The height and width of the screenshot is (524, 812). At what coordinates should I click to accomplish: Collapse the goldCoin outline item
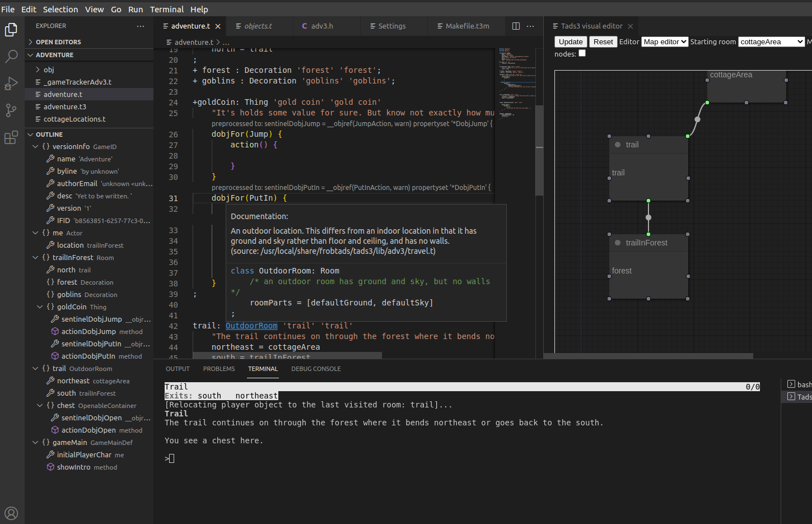pos(40,307)
